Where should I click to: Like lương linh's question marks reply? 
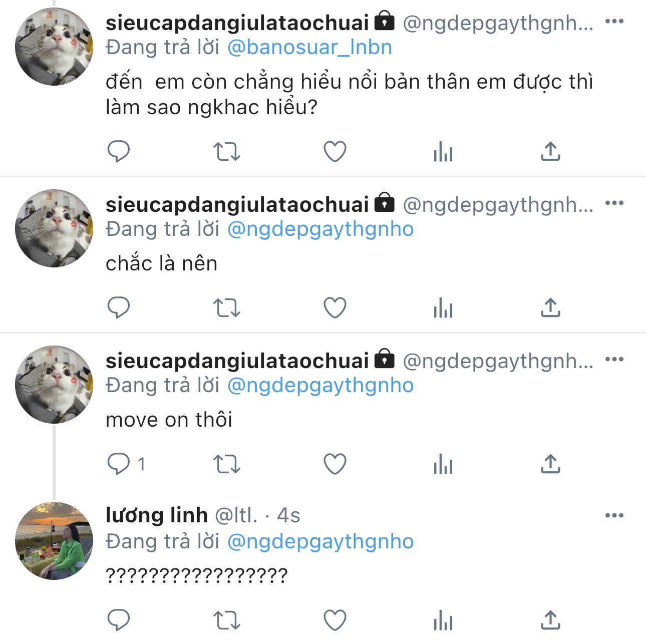pos(335,620)
